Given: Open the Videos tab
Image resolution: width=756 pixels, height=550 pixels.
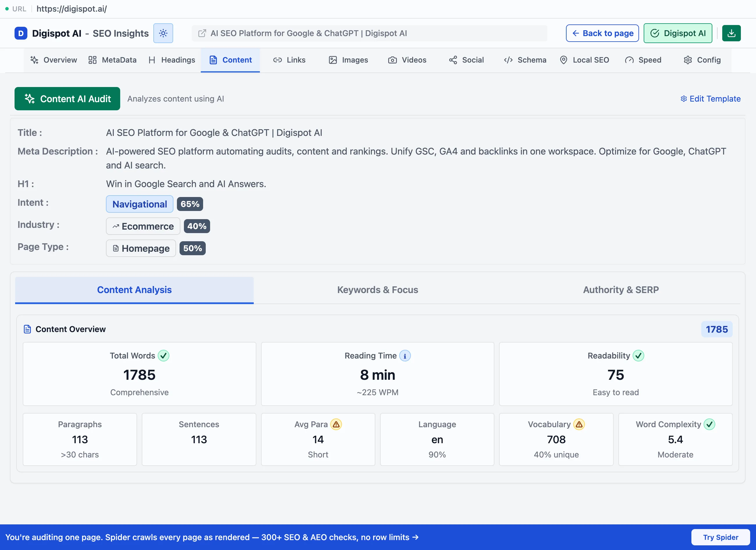Looking at the screenshot, I should tap(407, 60).
